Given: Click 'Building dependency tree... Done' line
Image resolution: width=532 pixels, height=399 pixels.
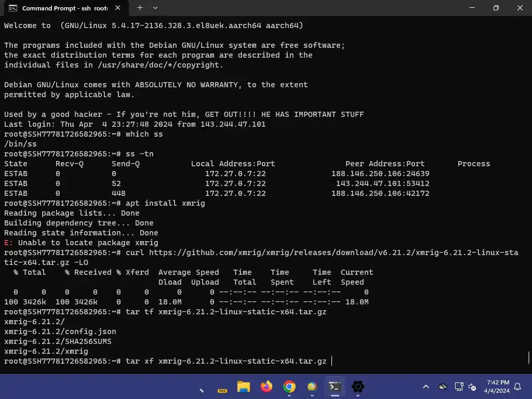Looking at the screenshot, I should (79, 222).
